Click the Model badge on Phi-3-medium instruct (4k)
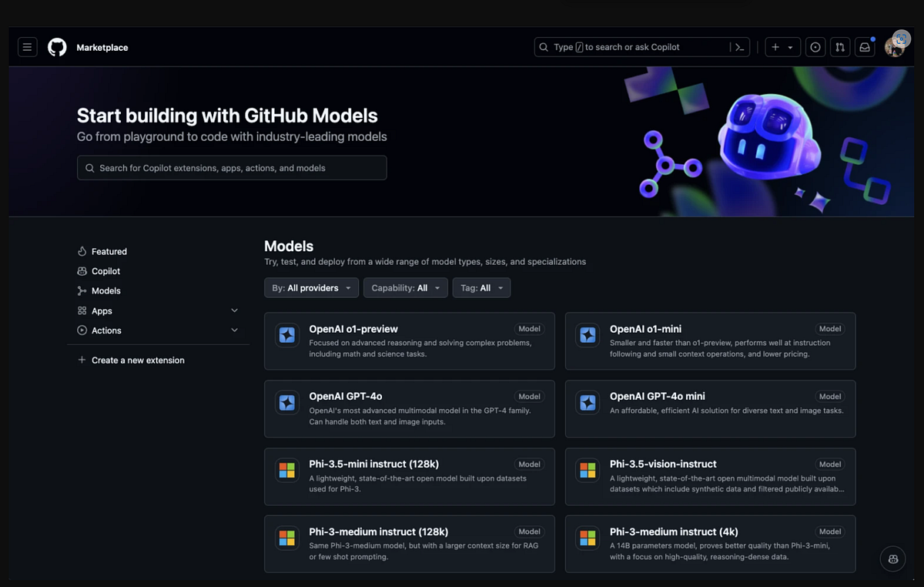 [x=830, y=532]
